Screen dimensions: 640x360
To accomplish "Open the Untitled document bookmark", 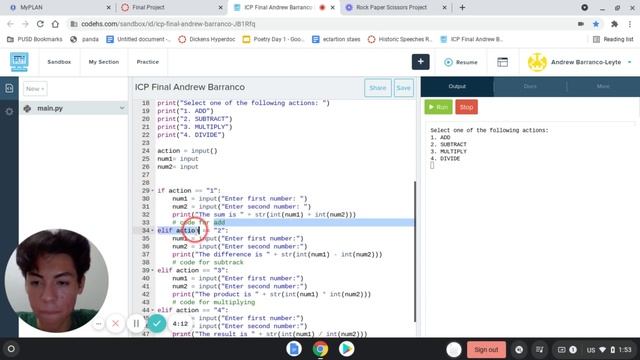I will 138,39.
